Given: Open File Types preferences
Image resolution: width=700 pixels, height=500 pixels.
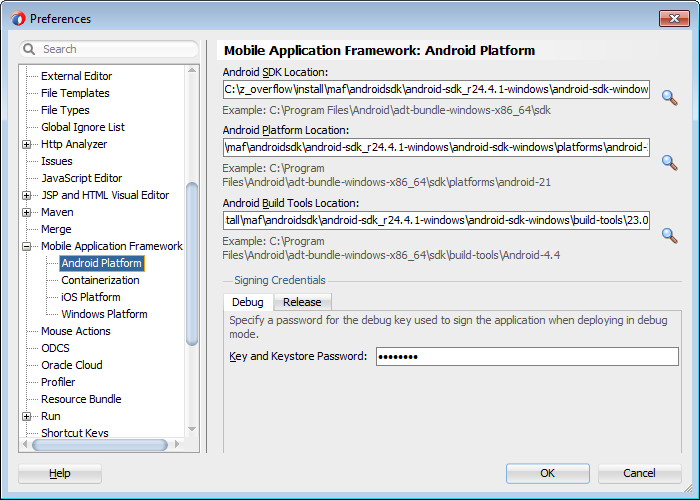Looking at the screenshot, I should click(x=65, y=110).
